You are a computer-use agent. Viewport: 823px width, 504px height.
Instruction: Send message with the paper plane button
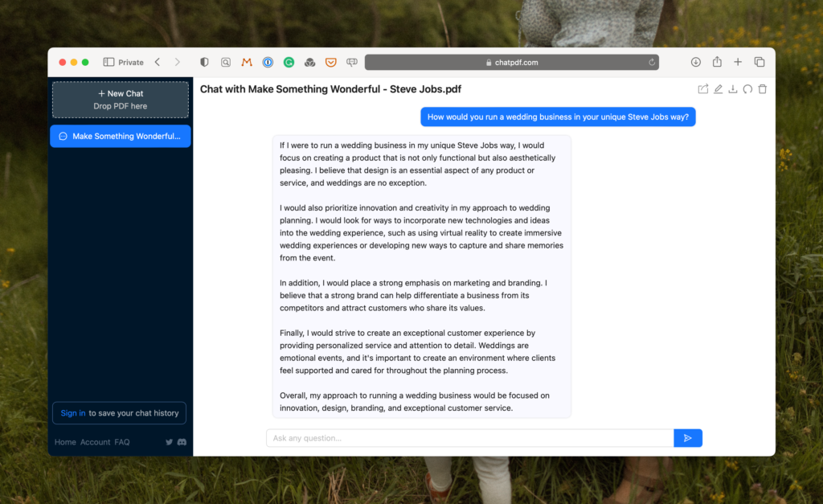[x=687, y=438]
